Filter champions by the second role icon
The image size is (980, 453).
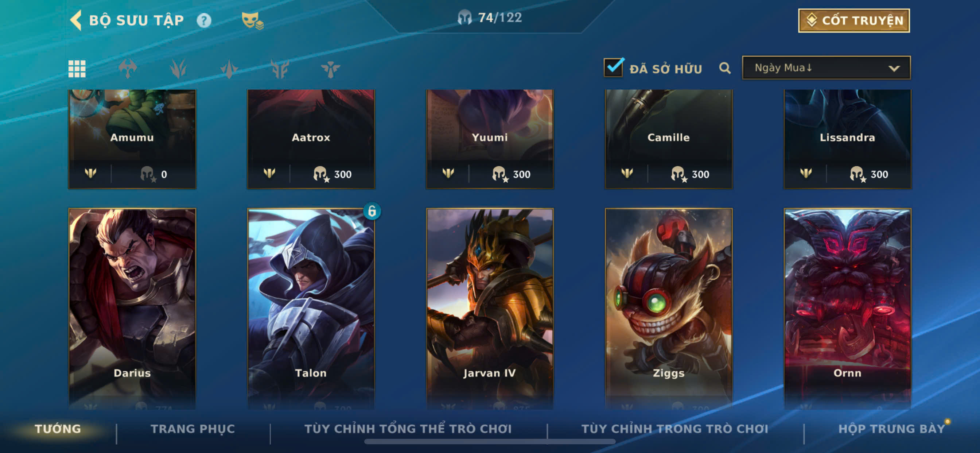pos(178,69)
